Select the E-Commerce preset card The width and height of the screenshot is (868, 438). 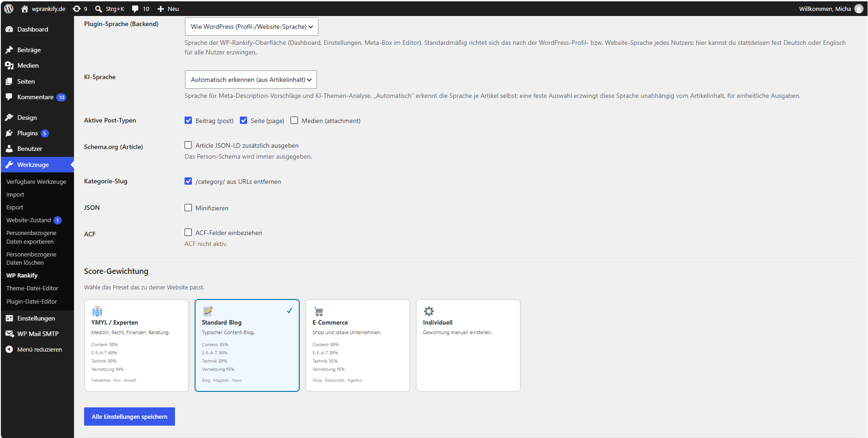click(358, 345)
